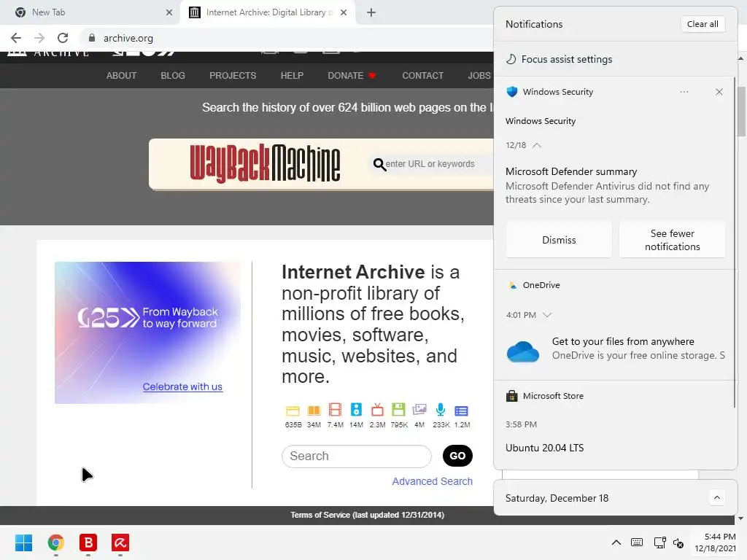
Task: Click the Chrome forward arrow
Action: tap(39, 38)
